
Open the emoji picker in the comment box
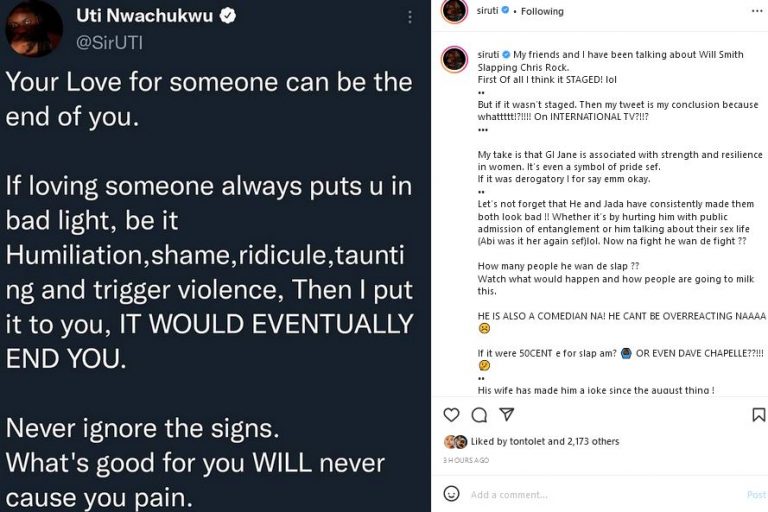[451, 494]
